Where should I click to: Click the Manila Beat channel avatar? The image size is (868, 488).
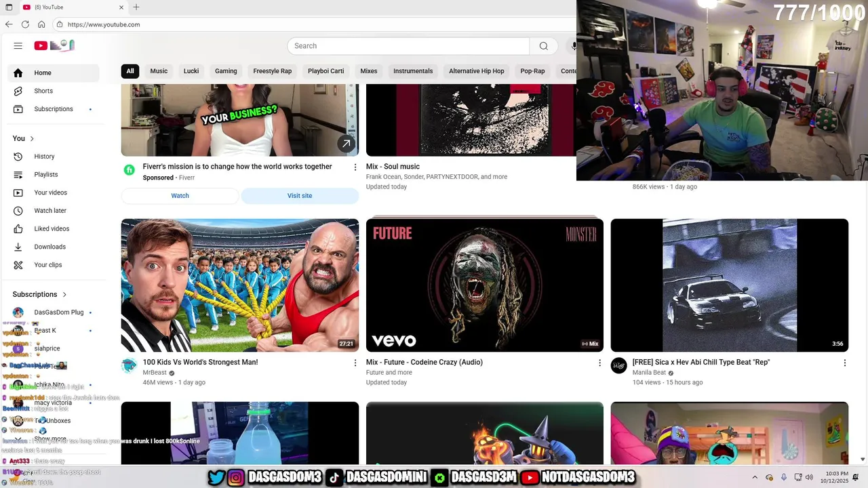click(x=618, y=366)
